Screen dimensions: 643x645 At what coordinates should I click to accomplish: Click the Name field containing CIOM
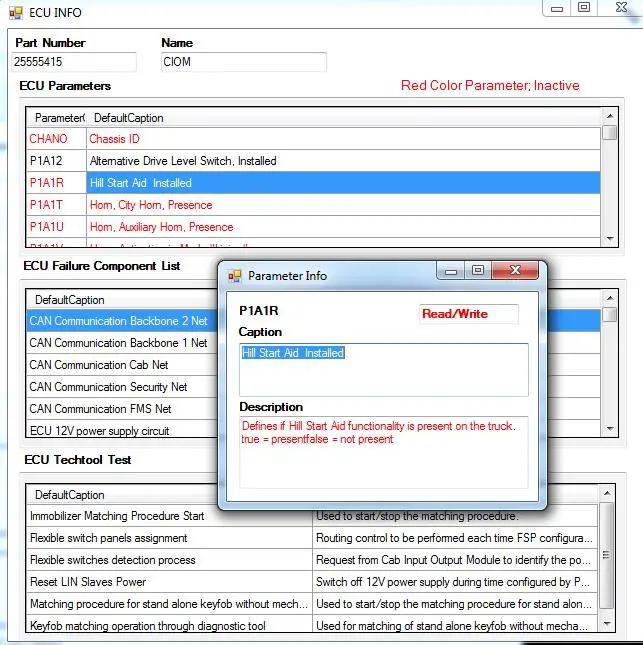(244, 62)
